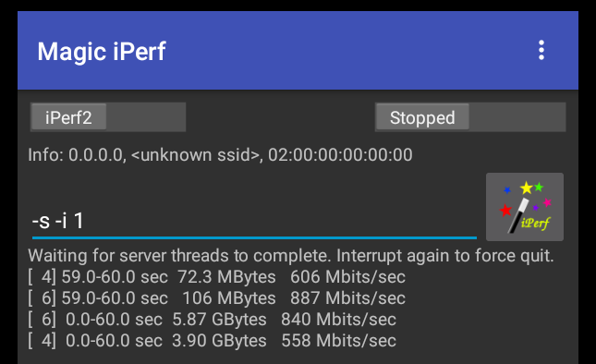596x364 pixels.
Task: Select the Waiting for server threads line
Action: 291,256
